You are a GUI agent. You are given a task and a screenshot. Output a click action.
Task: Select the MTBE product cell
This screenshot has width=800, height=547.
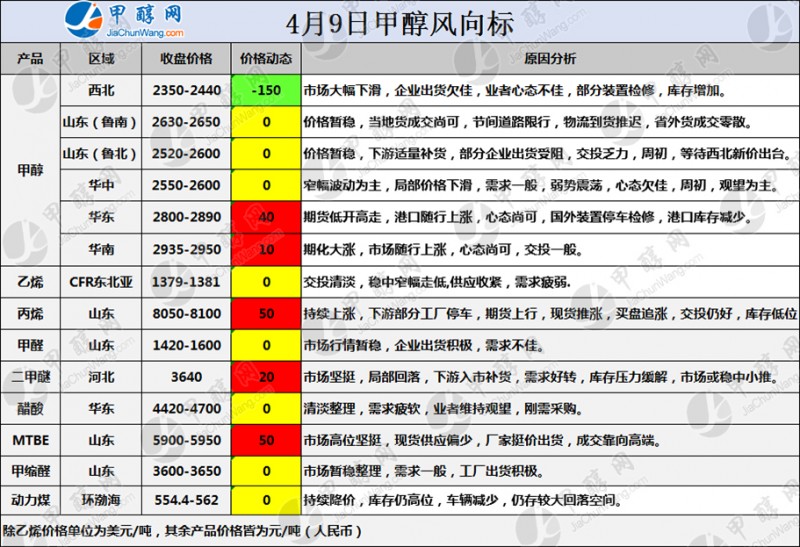(31, 440)
